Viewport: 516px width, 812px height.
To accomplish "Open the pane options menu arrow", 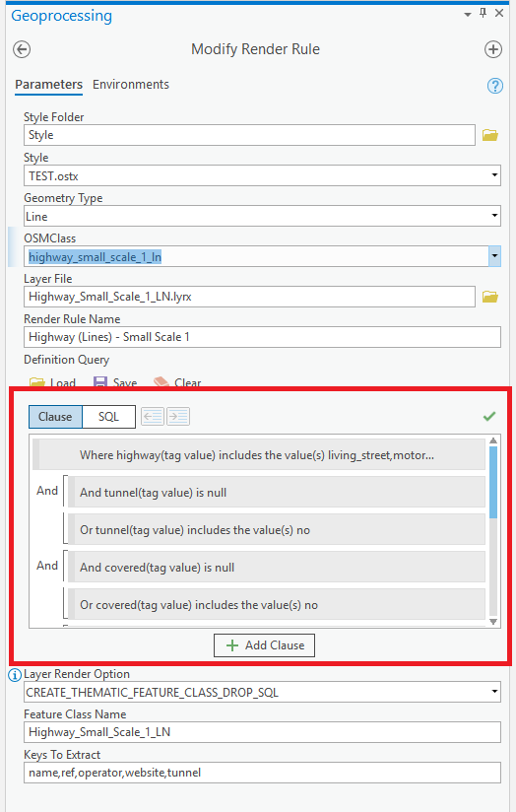I will click(468, 15).
